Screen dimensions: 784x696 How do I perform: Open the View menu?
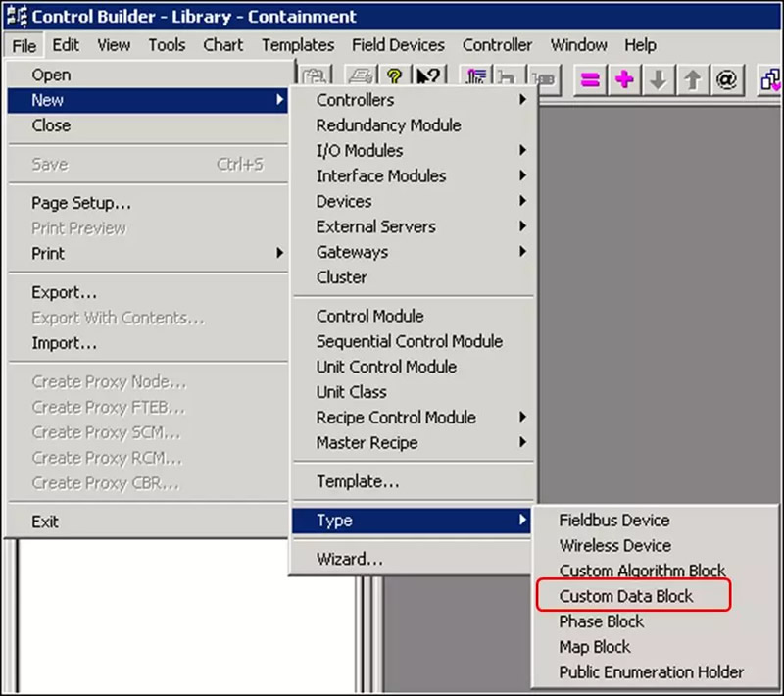point(114,45)
